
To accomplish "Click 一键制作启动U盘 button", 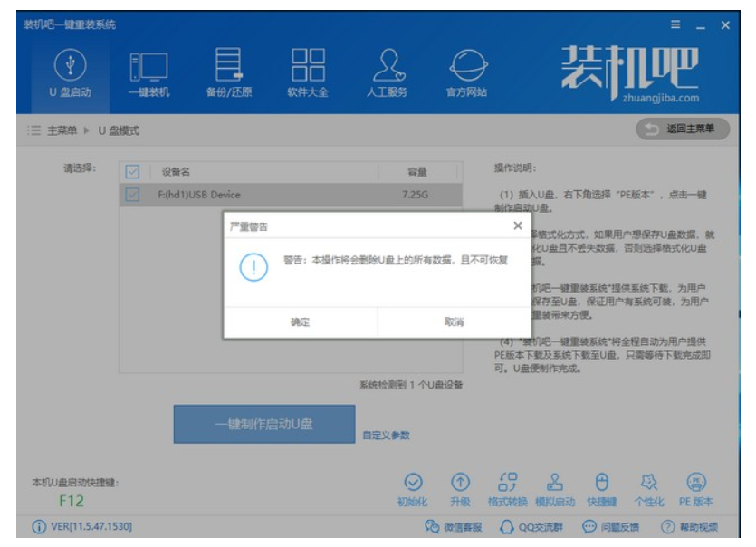I will 264,424.
